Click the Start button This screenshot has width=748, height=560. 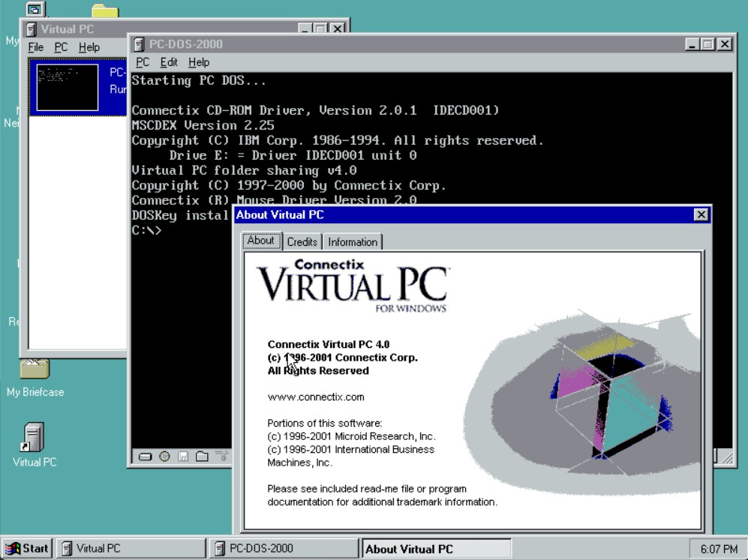27,549
